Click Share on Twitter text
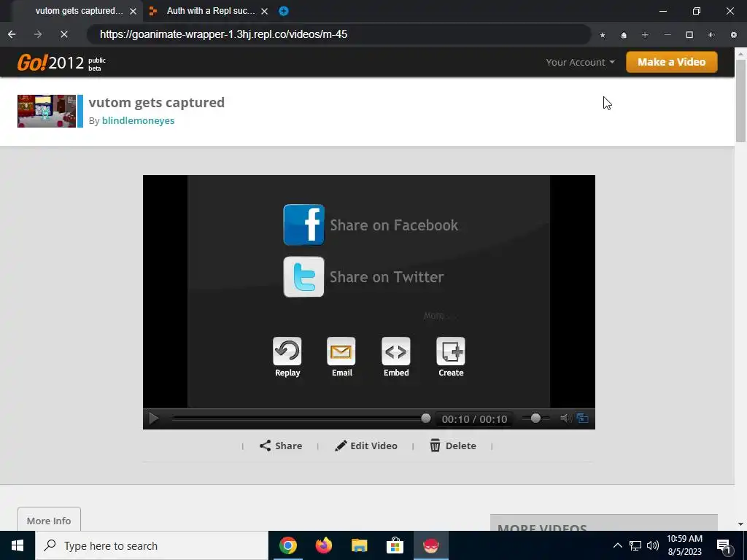The height and width of the screenshot is (560, 747). pos(387,276)
